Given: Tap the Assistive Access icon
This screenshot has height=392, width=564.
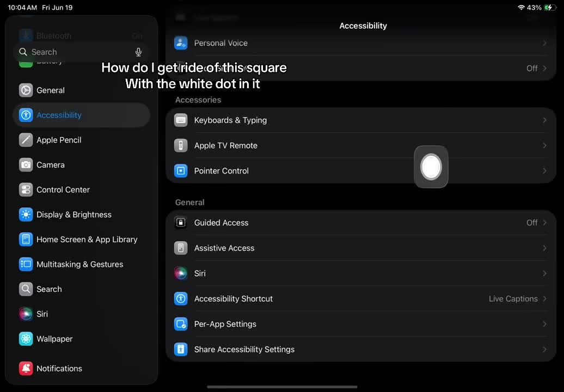Looking at the screenshot, I should 181,248.
